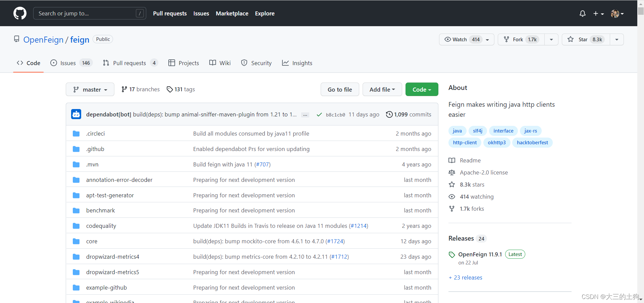Click the feign repository name link
The image size is (644, 303).
point(79,40)
